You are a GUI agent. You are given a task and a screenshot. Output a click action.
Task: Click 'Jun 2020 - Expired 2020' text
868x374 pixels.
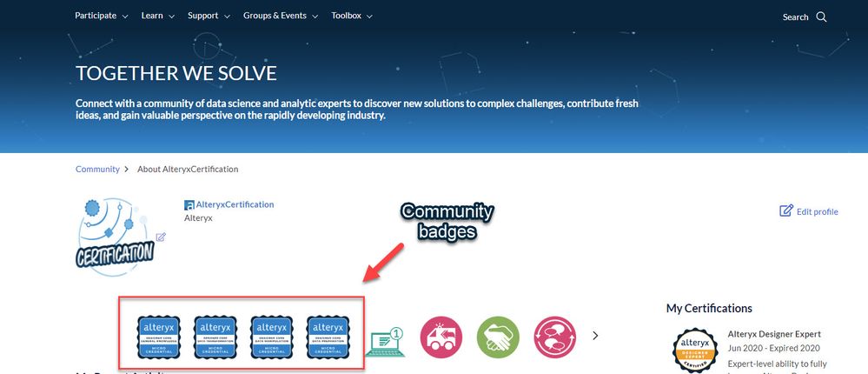point(774,349)
